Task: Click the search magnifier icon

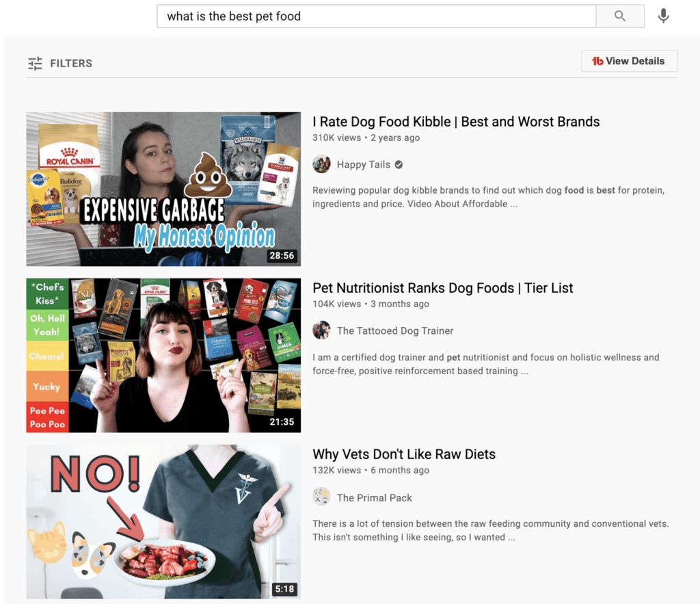Action: pos(619,16)
